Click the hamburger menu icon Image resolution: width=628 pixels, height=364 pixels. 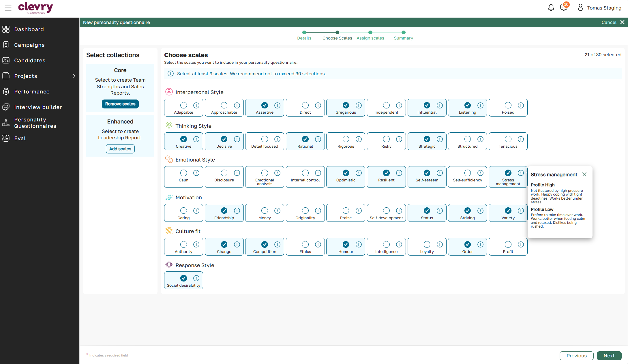tap(8, 8)
